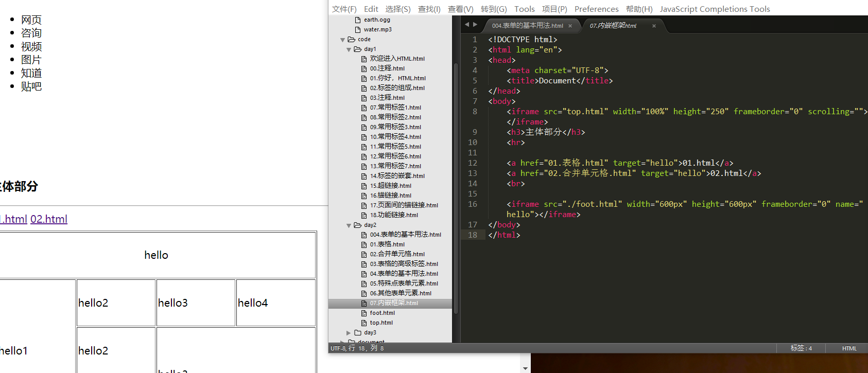Screen dimensions: 868x373
Task: Open the Preferences menu
Action: click(x=596, y=9)
